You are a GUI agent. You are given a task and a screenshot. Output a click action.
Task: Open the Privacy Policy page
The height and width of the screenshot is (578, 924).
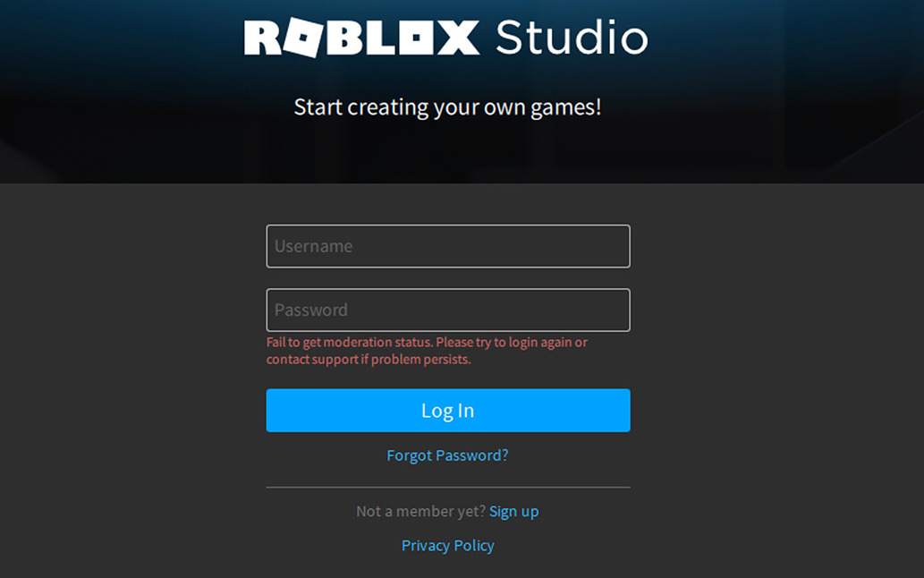447,545
